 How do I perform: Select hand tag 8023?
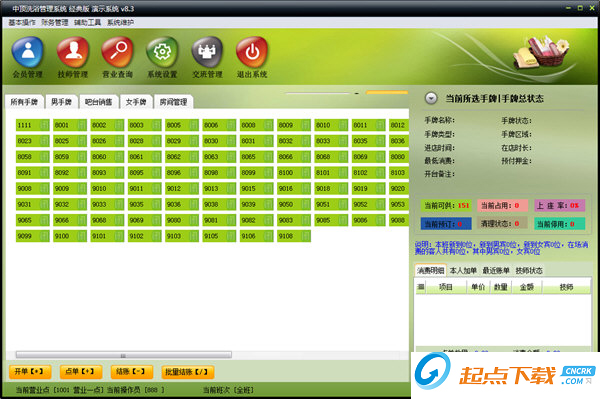pos(33,141)
